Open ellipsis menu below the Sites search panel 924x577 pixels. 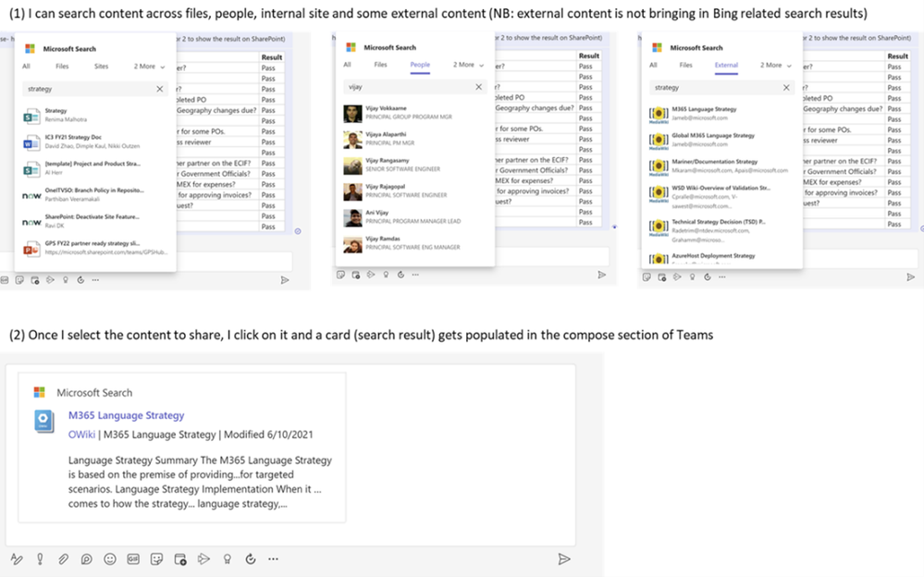(x=95, y=280)
